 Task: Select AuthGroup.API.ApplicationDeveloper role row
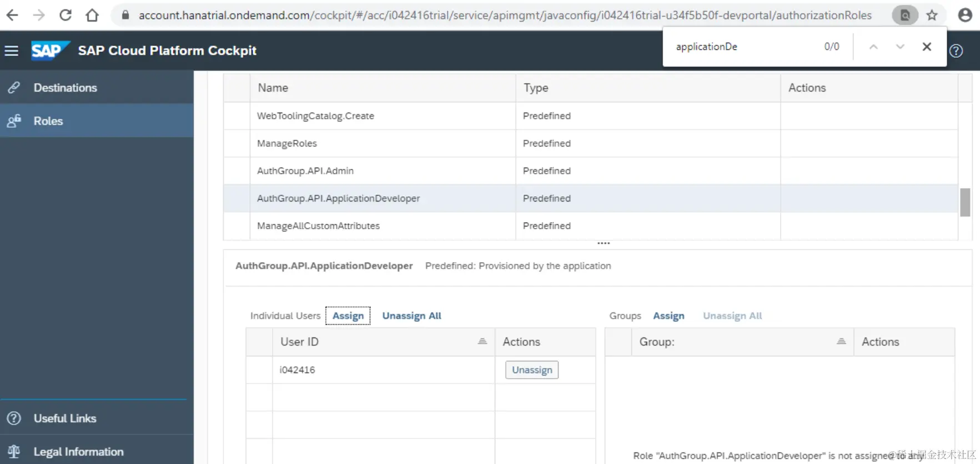(x=591, y=198)
